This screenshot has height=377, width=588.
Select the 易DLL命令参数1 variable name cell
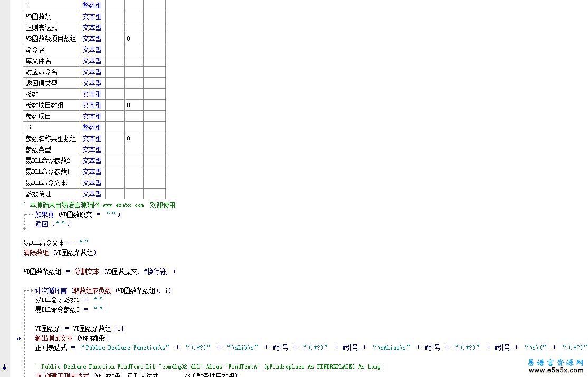[x=51, y=172]
